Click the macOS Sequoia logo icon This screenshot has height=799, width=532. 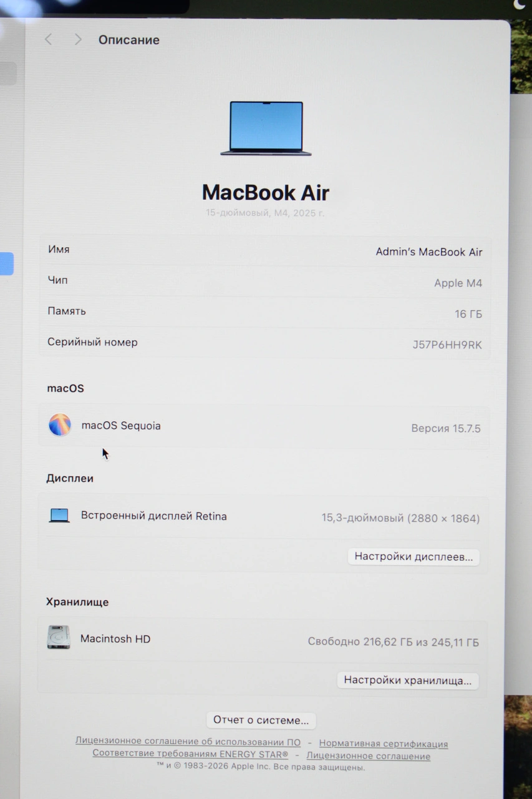tap(60, 425)
